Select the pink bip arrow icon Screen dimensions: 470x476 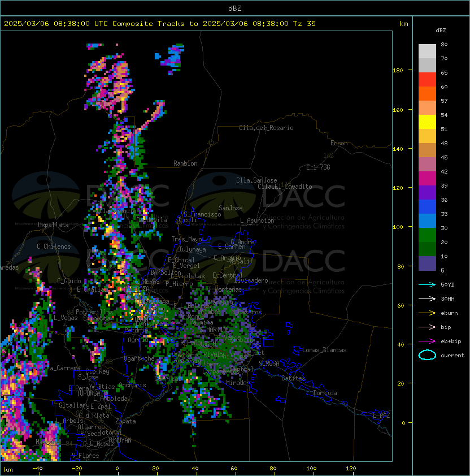[427, 327]
